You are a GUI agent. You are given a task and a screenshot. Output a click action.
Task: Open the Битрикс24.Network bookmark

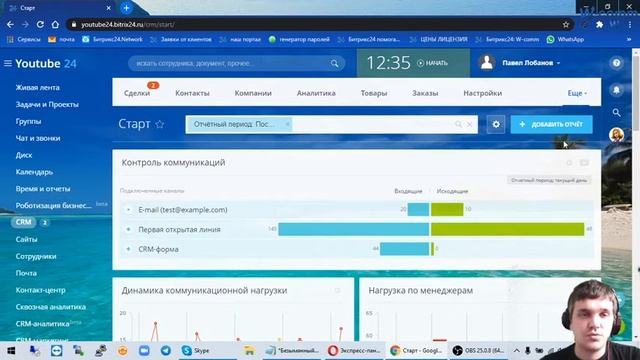click(x=112, y=40)
